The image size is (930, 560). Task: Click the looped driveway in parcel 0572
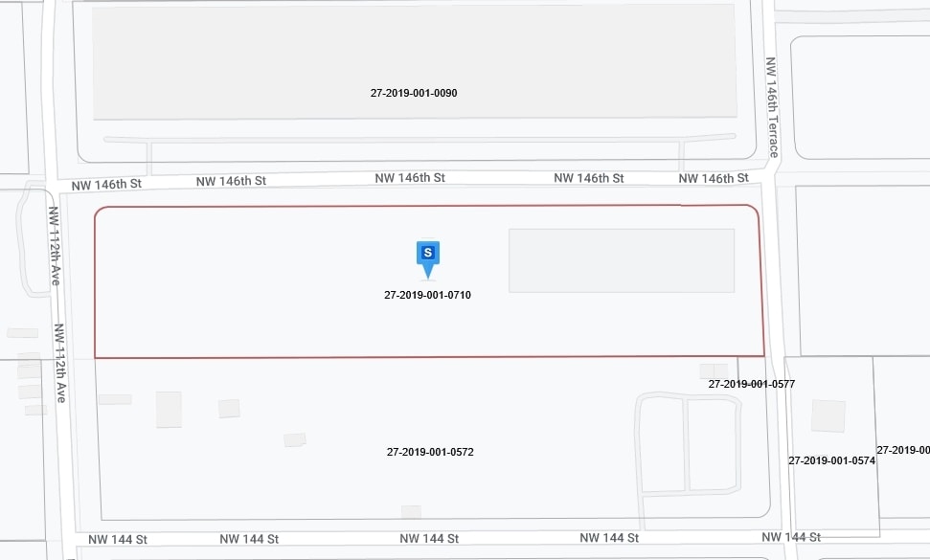pos(687,444)
